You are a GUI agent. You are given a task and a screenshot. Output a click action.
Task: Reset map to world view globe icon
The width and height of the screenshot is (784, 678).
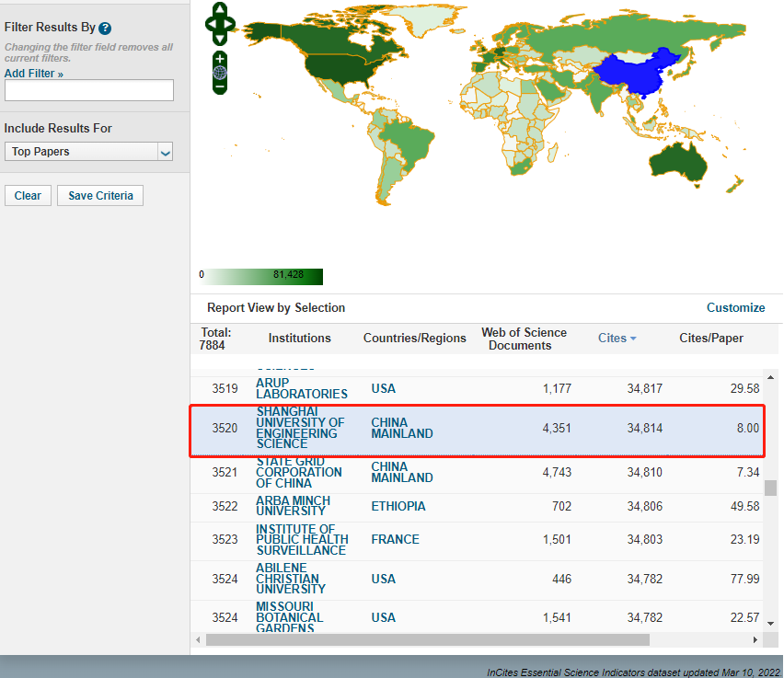coord(220,73)
